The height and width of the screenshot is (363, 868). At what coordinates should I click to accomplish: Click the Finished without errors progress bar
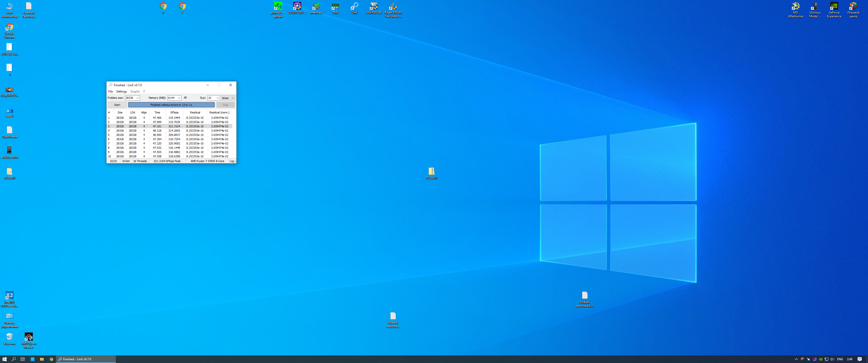[171, 105]
